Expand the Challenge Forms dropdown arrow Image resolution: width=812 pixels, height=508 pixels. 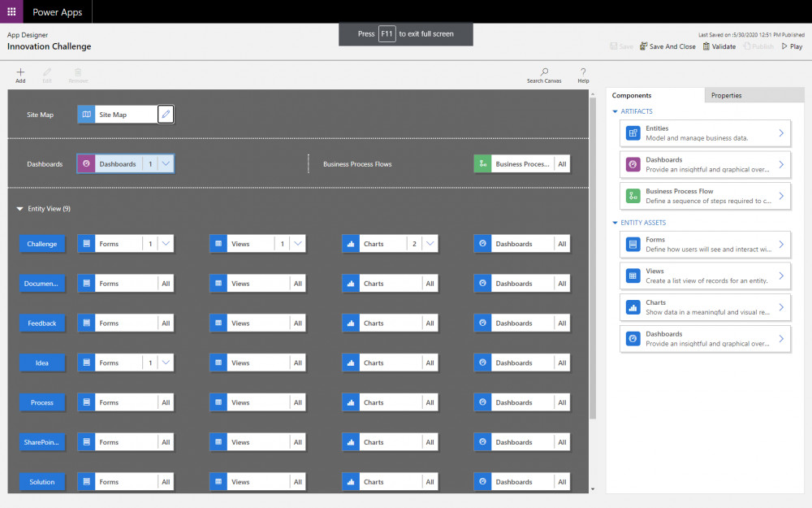coord(166,244)
